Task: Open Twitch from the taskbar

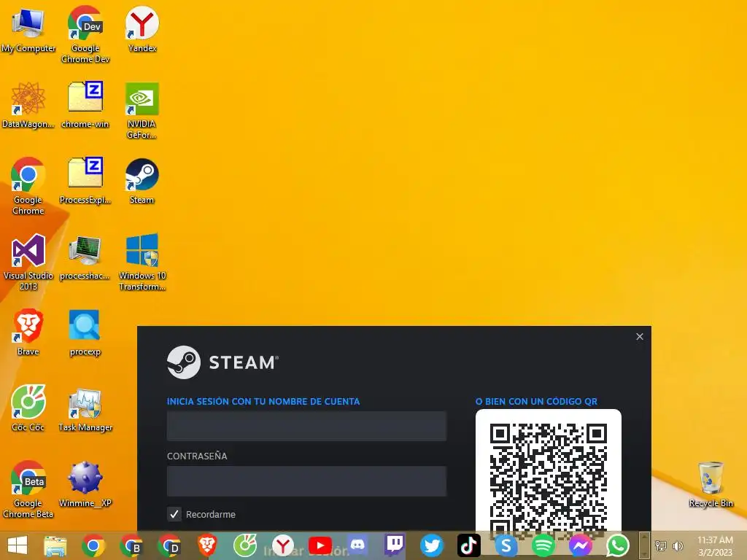Action: point(395,545)
